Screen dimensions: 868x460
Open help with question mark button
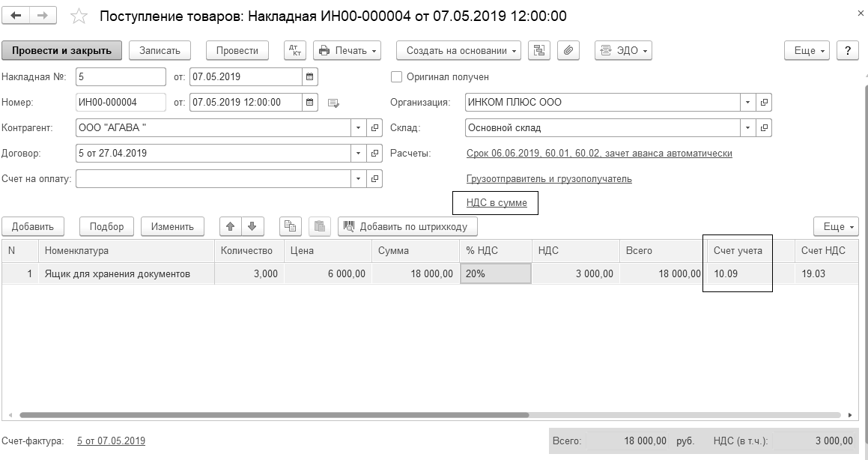(848, 50)
